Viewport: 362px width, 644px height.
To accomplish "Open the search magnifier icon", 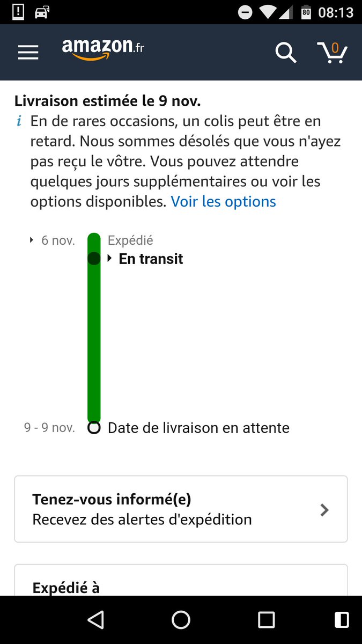I will (286, 53).
